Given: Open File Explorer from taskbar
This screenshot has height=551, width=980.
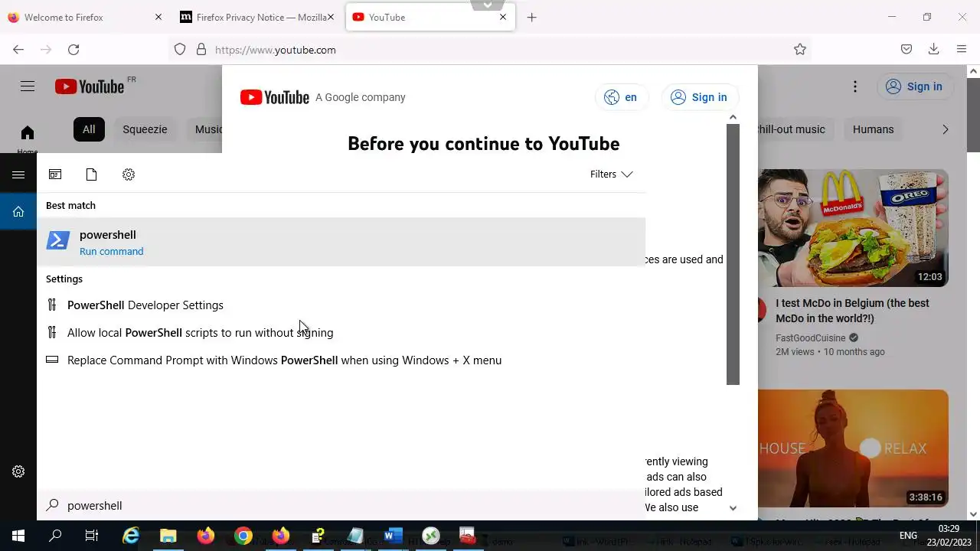Looking at the screenshot, I should (x=168, y=536).
